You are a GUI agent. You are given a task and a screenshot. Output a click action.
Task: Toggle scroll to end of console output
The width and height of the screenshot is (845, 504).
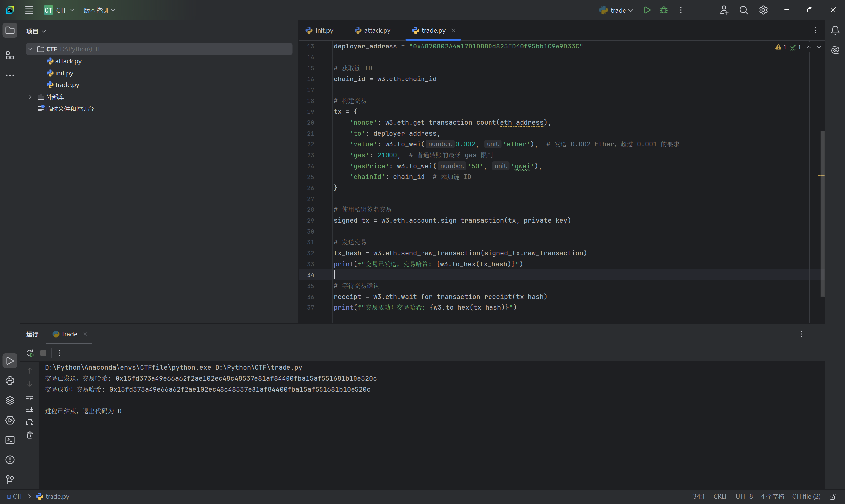point(30,409)
